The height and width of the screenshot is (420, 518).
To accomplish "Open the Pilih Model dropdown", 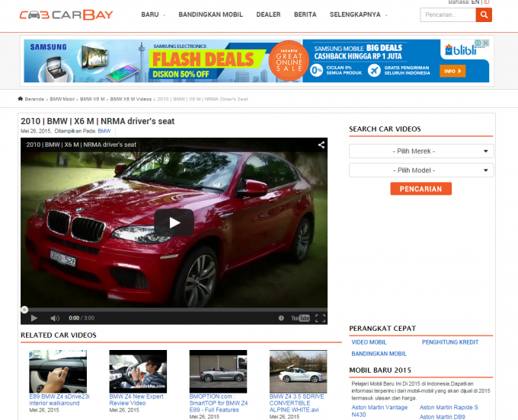I will pos(421,170).
